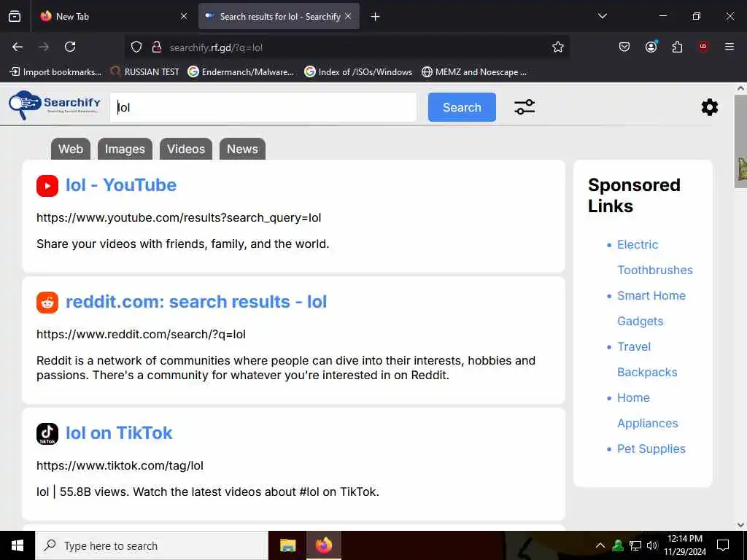
Task: Open the Firefox application menu
Action: pos(729,47)
